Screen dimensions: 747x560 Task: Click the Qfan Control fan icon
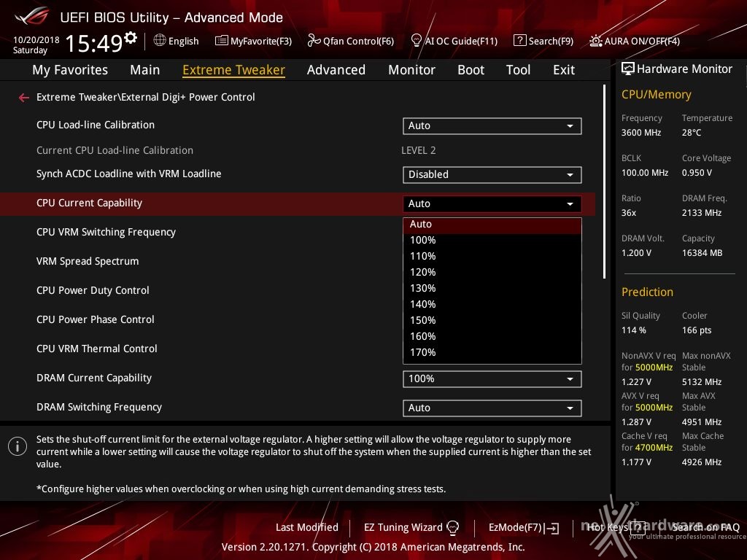click(314, 41)
